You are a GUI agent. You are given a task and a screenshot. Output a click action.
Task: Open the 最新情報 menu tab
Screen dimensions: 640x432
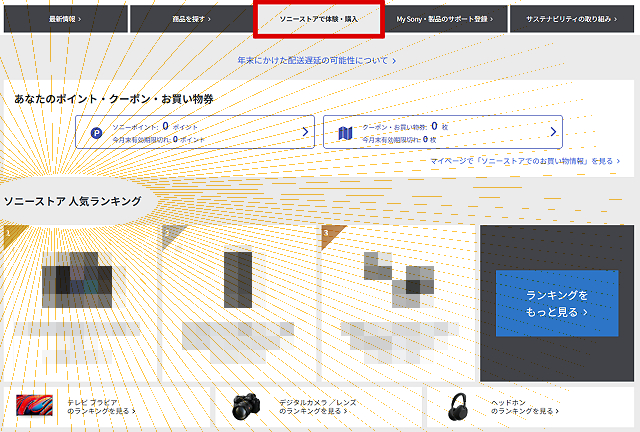click(x=66, y=19)
